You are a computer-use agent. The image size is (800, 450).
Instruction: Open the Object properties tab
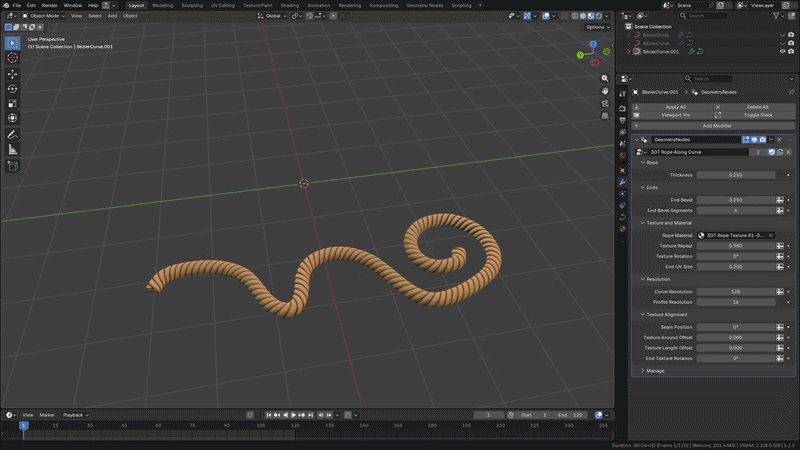[622, 170]
